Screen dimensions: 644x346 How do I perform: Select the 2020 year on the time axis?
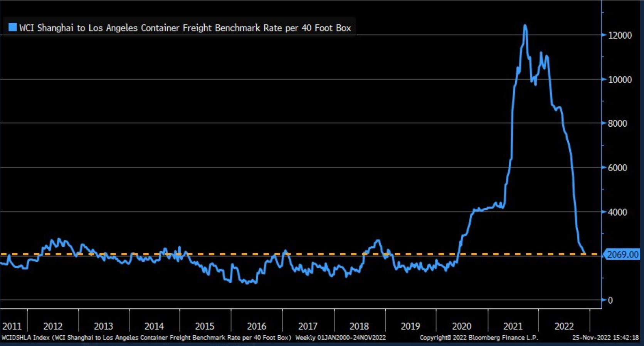(461, 326)
